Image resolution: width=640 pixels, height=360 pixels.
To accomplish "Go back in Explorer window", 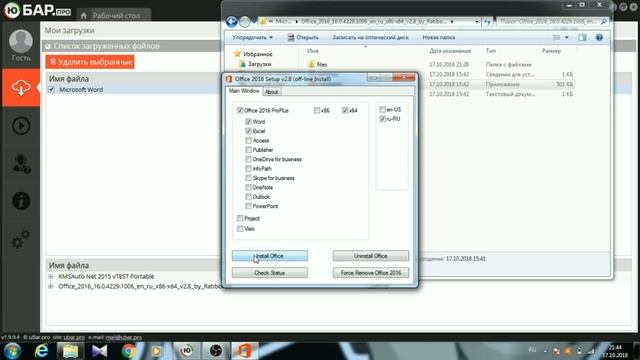I will pyautogui.click(x=231, y=21).
